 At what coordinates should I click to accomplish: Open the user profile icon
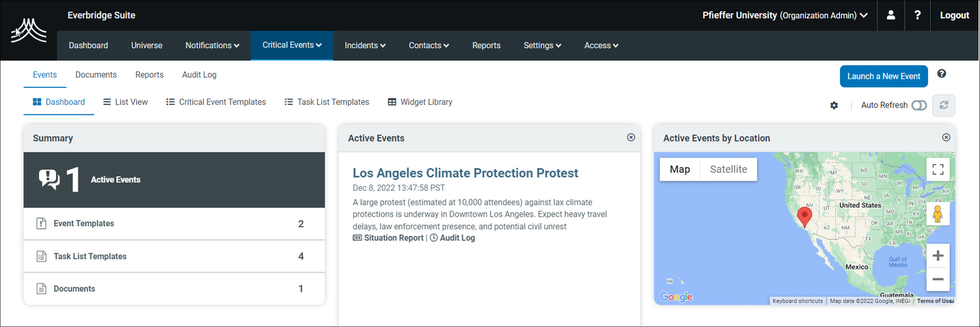(x=891, y=15)
